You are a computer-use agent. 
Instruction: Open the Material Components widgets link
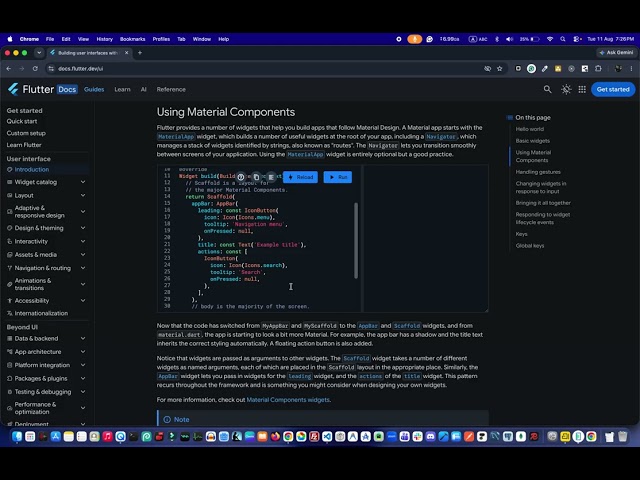(x=288, y=400)
